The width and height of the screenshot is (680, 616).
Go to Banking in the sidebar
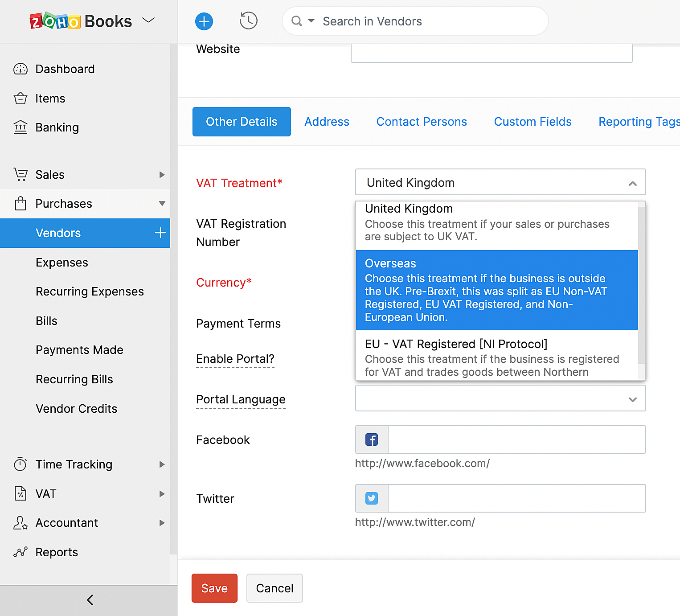click(57, 127)
